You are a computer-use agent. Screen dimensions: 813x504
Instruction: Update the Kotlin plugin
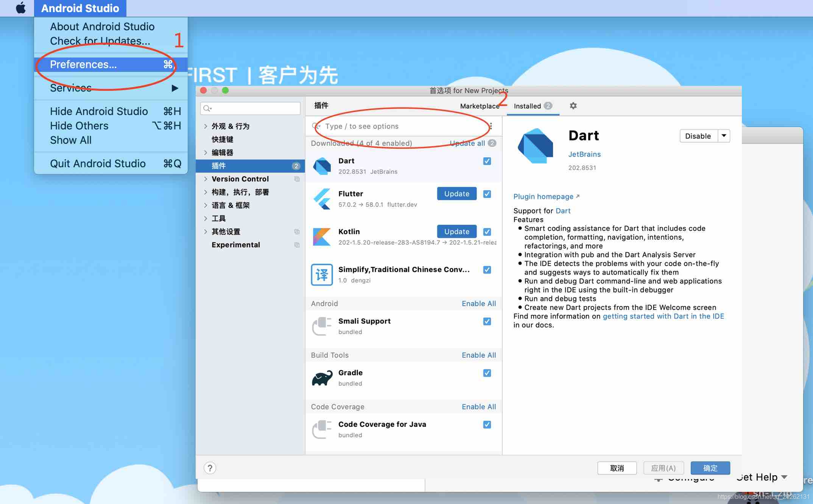coord(457,232)
